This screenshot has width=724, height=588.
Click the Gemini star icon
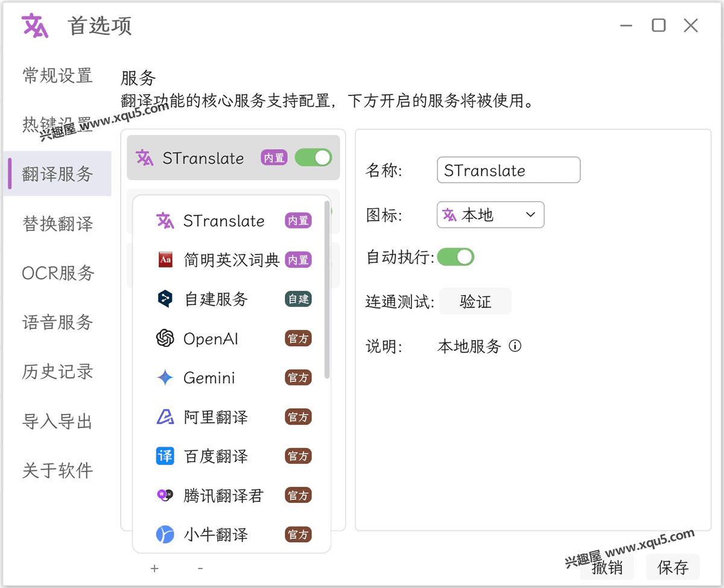(165, 378)
